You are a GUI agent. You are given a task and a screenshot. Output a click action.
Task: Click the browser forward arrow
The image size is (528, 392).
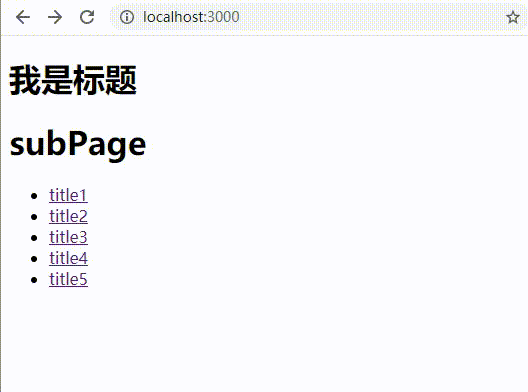[55, 17]
